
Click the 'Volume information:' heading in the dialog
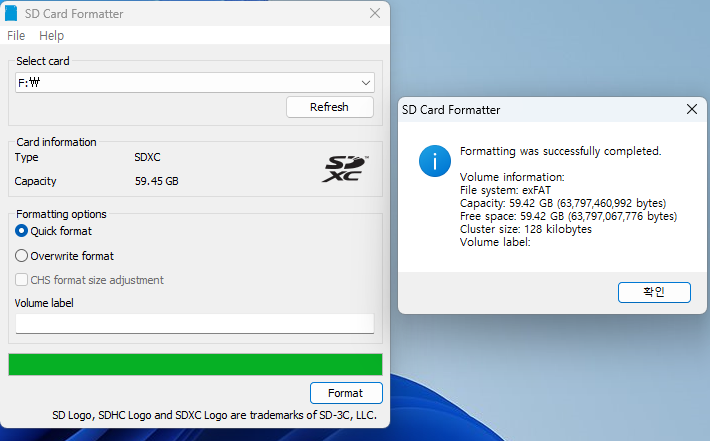[x=512, y=177]
